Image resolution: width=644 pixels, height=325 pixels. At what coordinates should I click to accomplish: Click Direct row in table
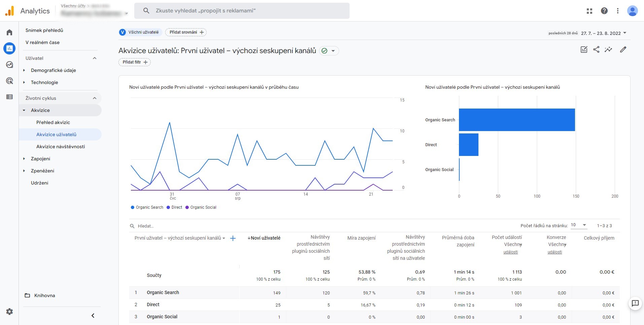(x=374, y=305)
